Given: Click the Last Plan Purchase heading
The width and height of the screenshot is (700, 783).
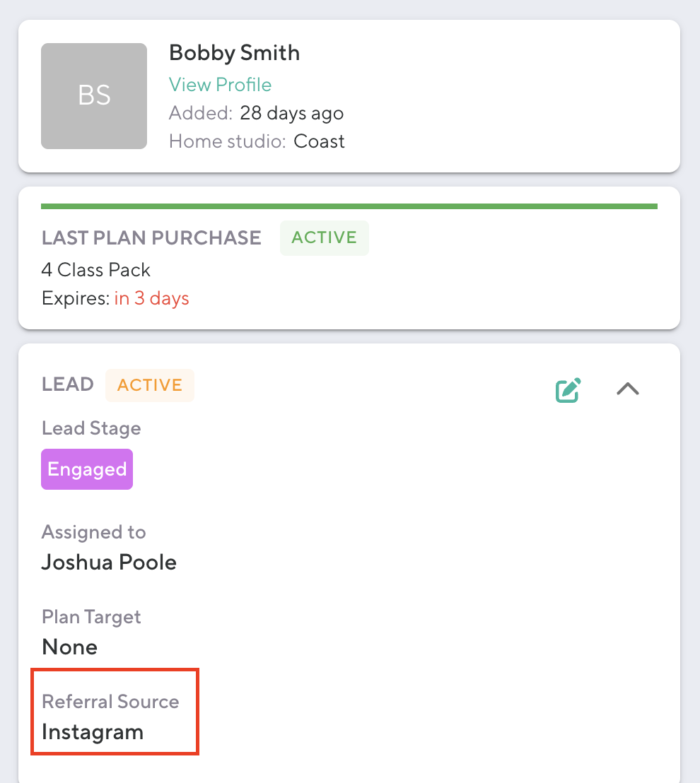Looking at the screenshot, I should coord(151,237).
